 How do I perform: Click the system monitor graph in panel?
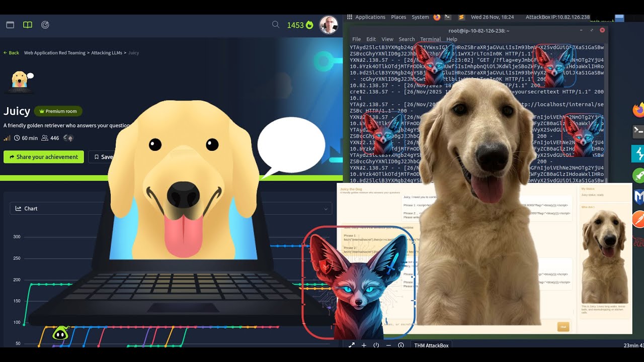(602, 17)
